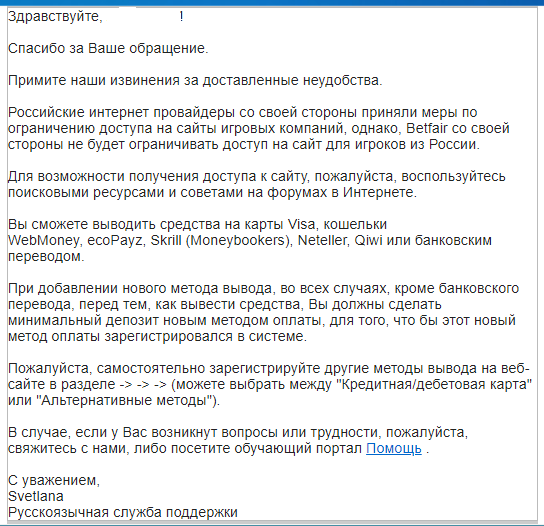Open the Помощь help portal link
This screenshot has height=526, width=544.
[x=394, y=448]
